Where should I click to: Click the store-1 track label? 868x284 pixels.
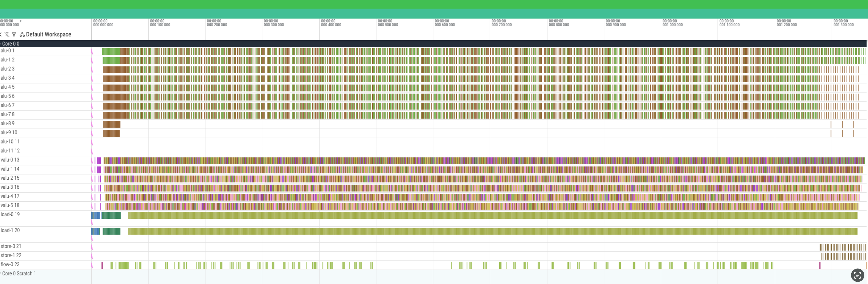[11, 255]
